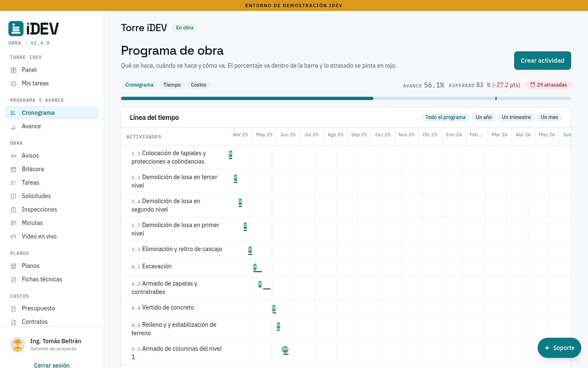Click the Crear actividad button
The height and width of the screenshot is (368, 588).
click(543, 61)
